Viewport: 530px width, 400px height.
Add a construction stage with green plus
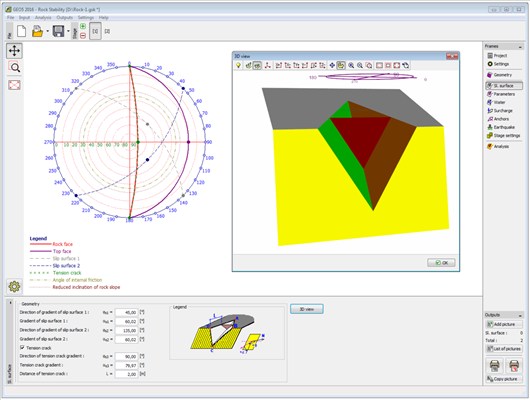tap(83, 26)
